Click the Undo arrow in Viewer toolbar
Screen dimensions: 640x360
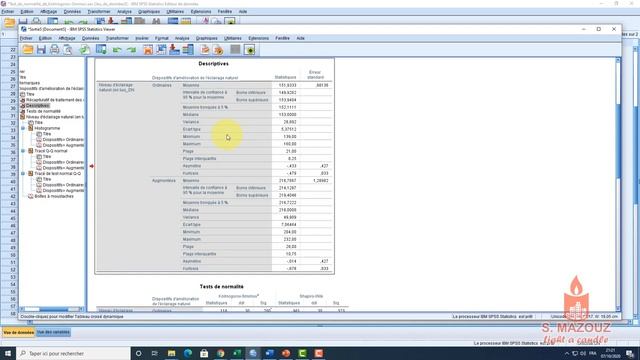pyautogui.click(x=117, y=50)
